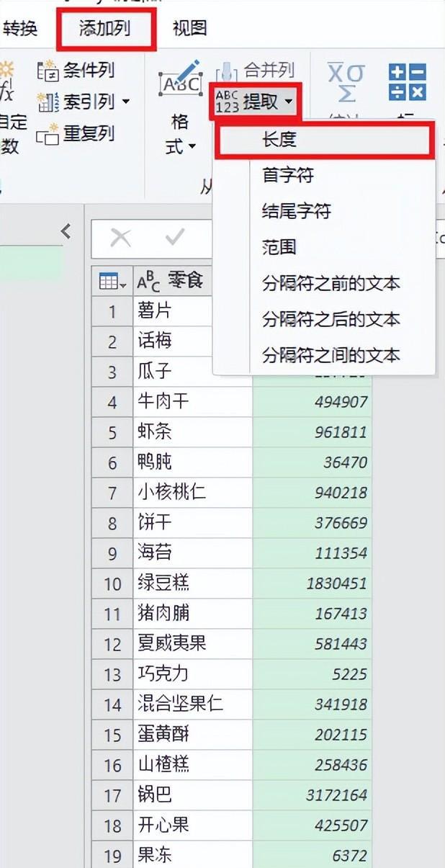Viewport: 445px width, 868px height.
Task: Click the cell 果冻
Action: pos(192,856)
